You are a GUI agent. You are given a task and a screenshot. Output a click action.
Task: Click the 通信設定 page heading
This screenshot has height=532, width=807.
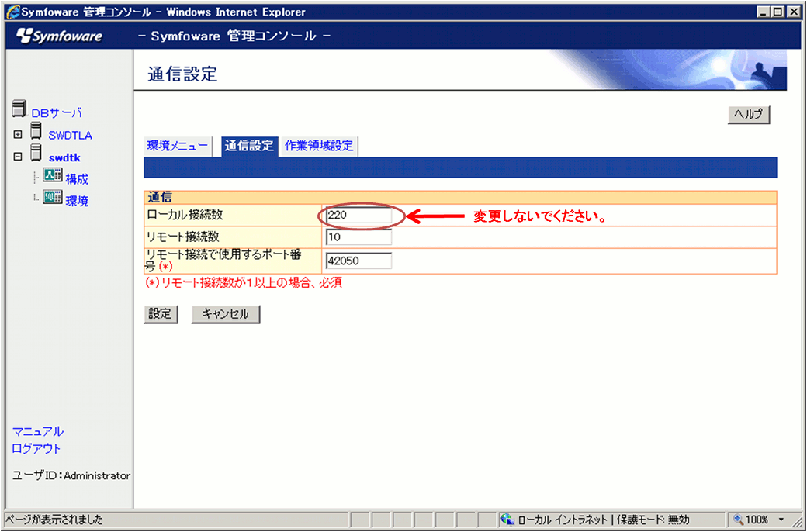[182, 74]
